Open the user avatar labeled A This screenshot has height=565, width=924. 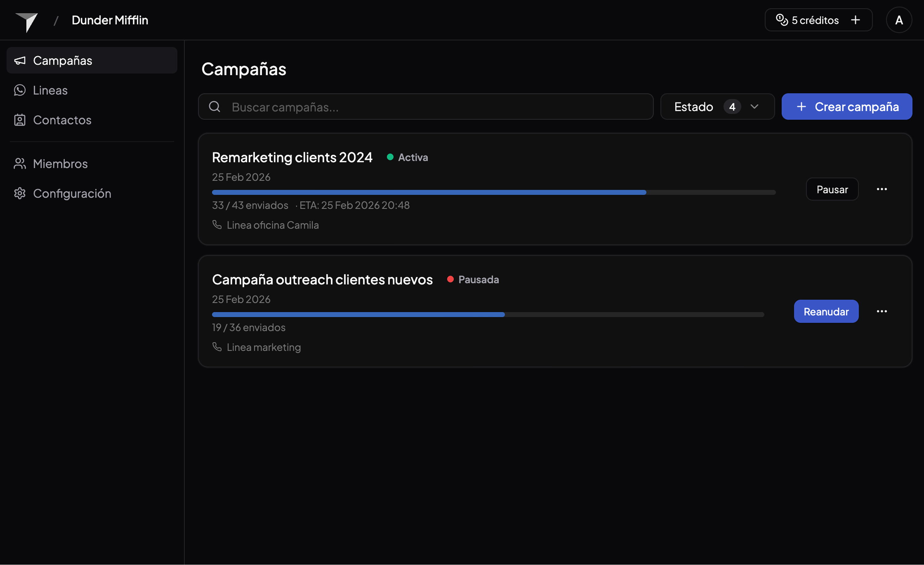pos(898,20)
